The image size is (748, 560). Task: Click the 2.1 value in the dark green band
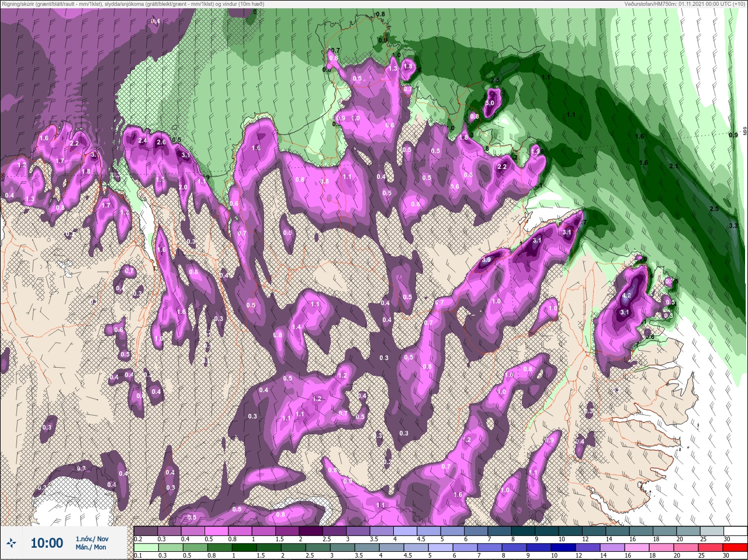(673, 167)
